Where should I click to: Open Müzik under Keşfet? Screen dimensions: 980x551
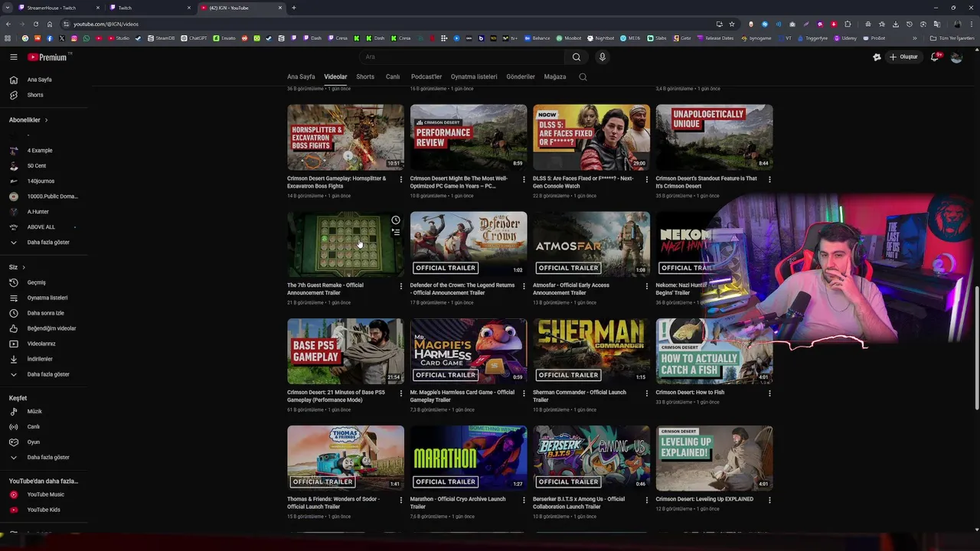[34, 412]
